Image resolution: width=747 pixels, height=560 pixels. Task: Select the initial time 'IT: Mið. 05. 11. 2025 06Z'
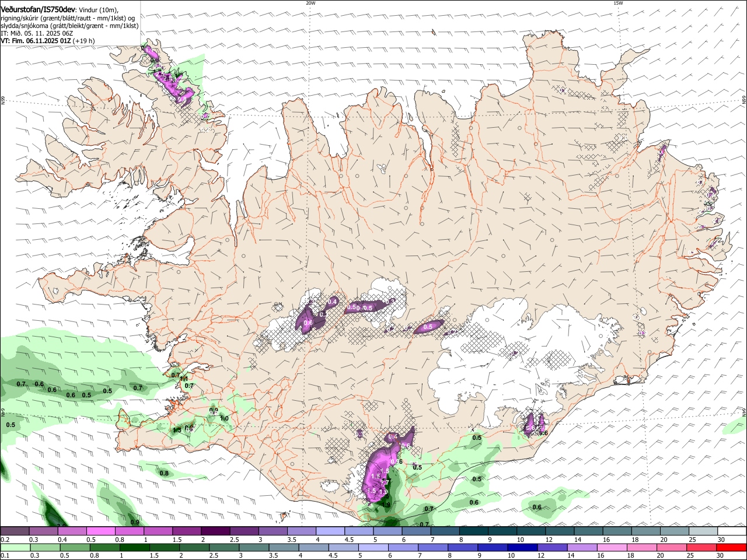(x=38, y=33)
